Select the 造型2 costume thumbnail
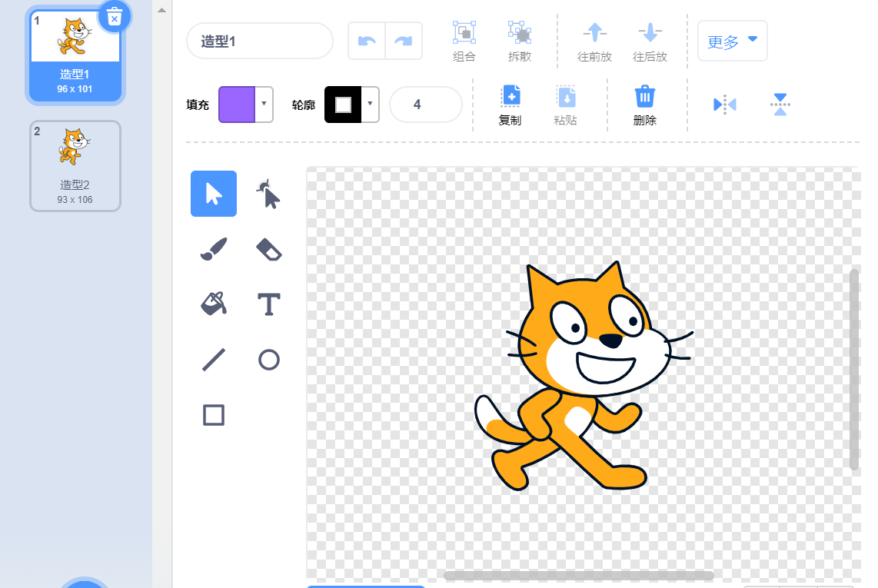The height and width of the screenshot is (588, 878). pyautogui.click(x=75, y=166)
